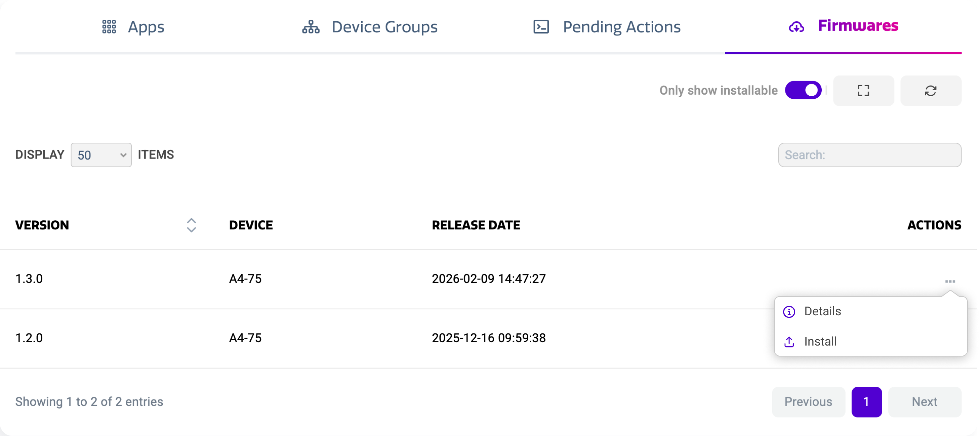
Task: Click the upload icon beside Install
Action: [x=789, y=342]
